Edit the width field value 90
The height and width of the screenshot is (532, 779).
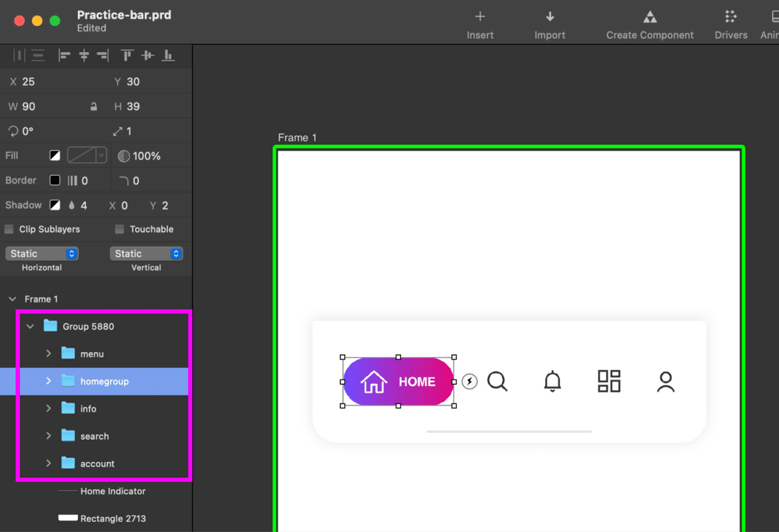29,106
